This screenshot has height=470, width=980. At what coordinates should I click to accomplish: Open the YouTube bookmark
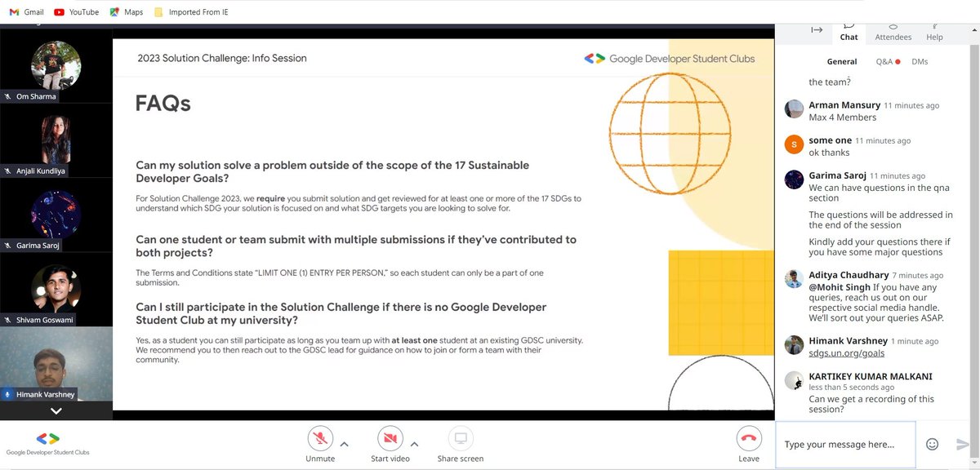pyautogui.click(x=76, y=12)
